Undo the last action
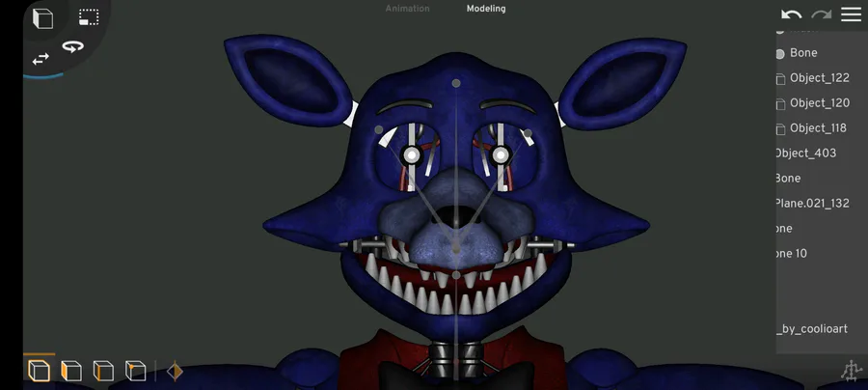 (x=792, y=14)
